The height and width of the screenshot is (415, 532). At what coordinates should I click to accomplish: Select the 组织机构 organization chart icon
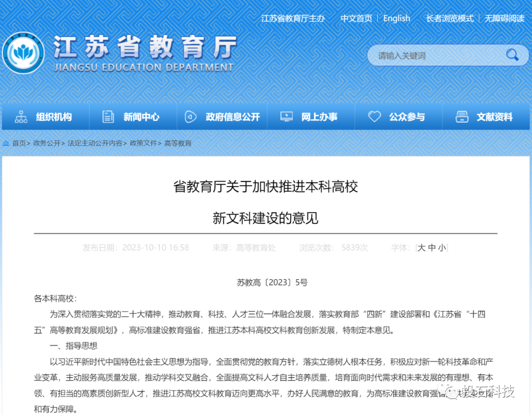coord(21,117)
